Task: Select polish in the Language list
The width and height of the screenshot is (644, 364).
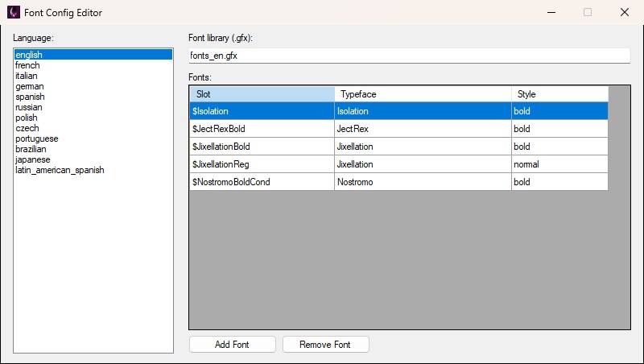Action: tap(93, 118)
